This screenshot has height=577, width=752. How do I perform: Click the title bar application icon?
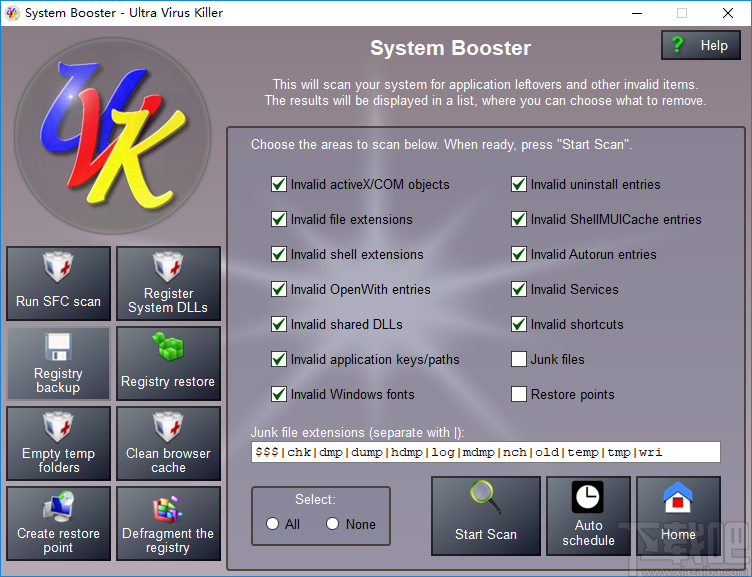click(12, 13)
